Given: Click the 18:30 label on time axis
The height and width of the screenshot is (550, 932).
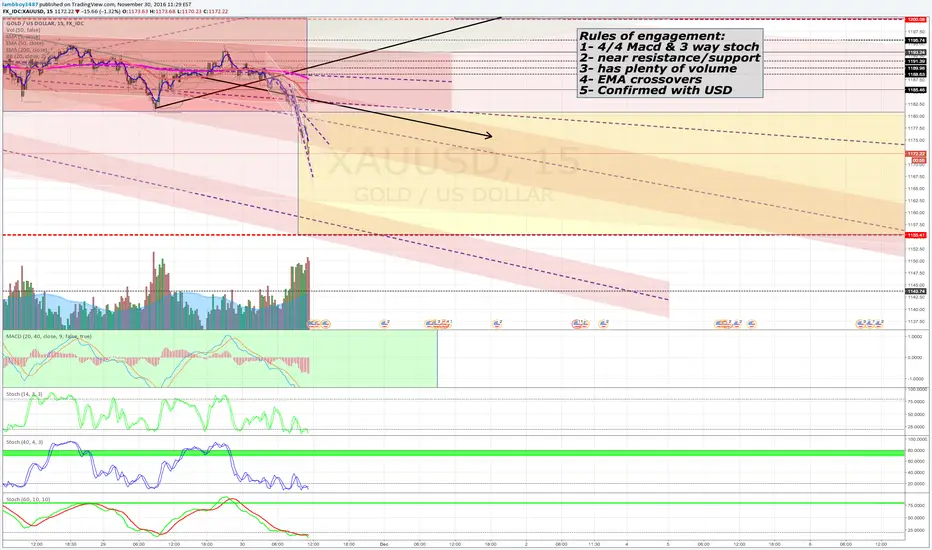Looking at the screenshot, I should pos(71,544).
